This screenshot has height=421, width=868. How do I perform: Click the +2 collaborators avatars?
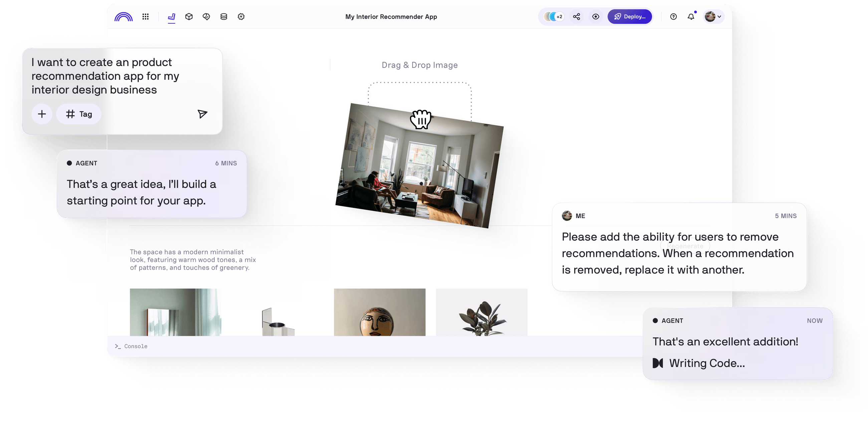554,16
